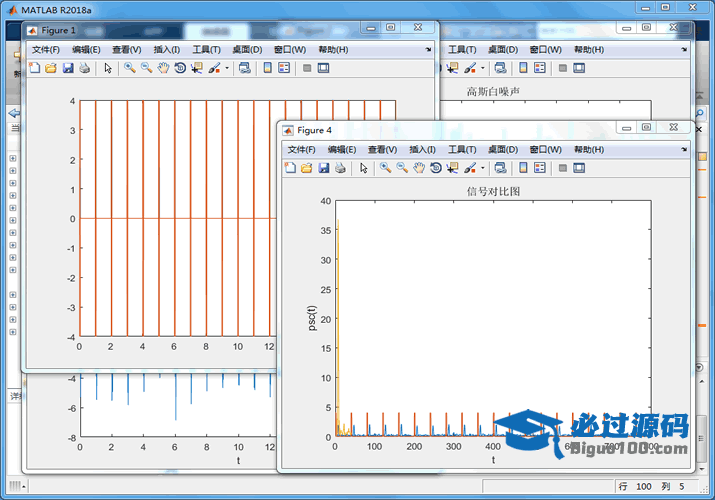Open 编辑(E) menu in Figure 1
This screenshot has height=500, width=715.
86,50
